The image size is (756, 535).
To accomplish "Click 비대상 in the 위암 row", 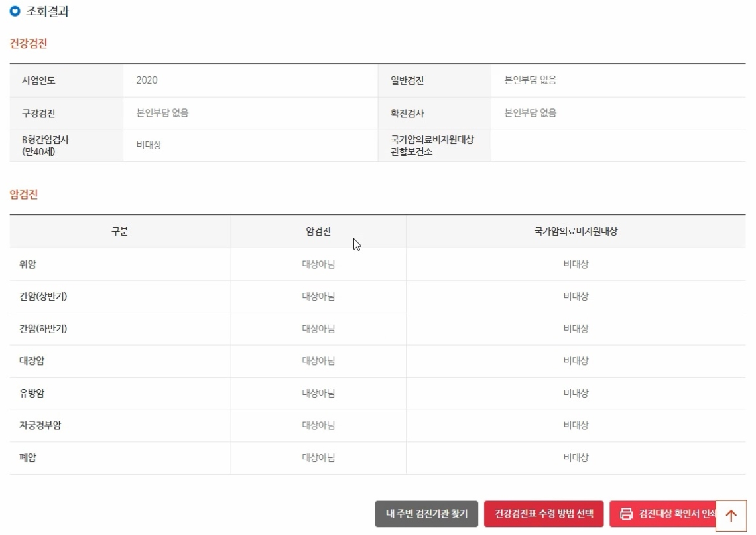I will [576, 264].
